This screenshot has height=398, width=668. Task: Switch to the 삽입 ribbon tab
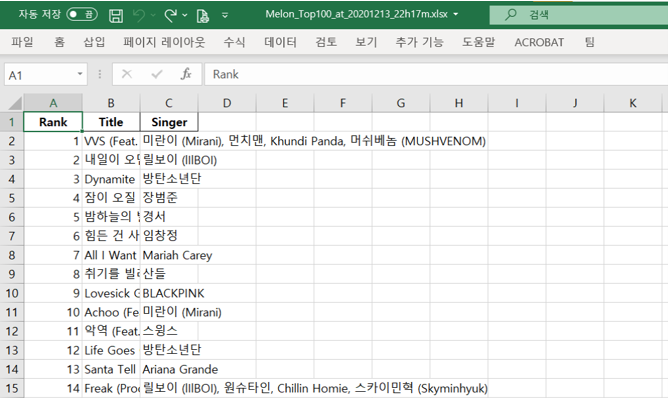(94, 42)
